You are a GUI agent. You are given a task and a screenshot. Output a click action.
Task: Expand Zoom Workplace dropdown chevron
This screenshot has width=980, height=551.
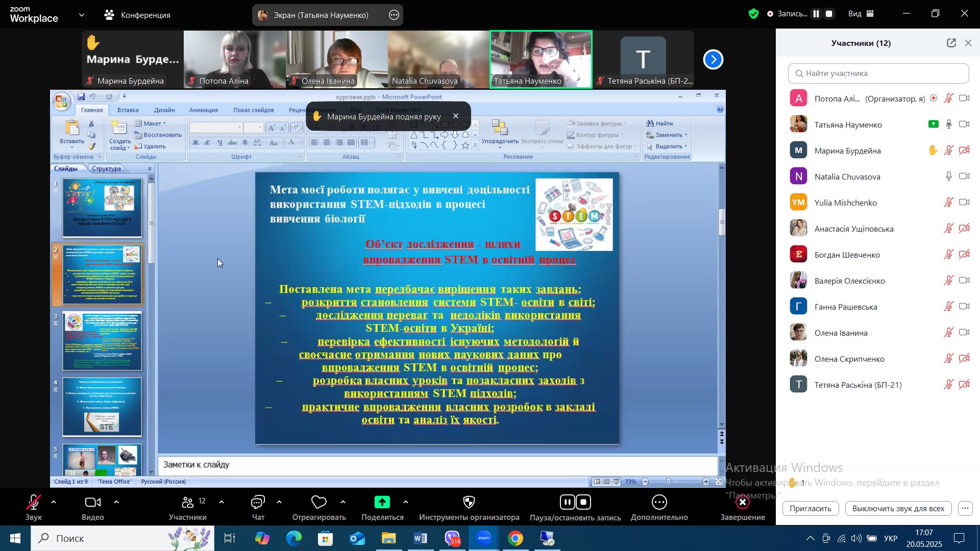[82, 15]
